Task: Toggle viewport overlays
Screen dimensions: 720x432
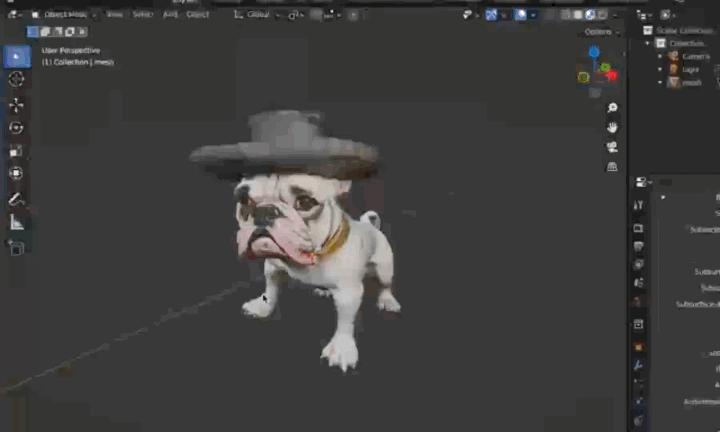Action: [520, 15]
